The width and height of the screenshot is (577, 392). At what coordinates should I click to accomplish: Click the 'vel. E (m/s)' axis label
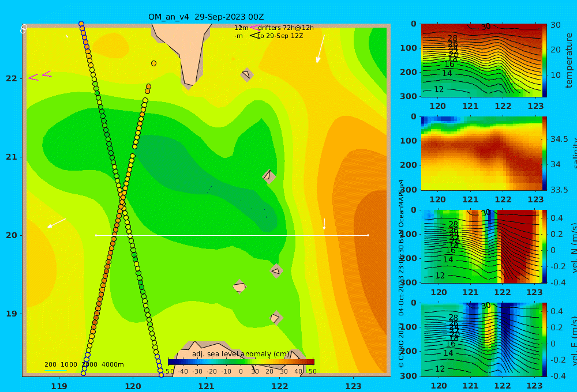[x=574, y=340]
